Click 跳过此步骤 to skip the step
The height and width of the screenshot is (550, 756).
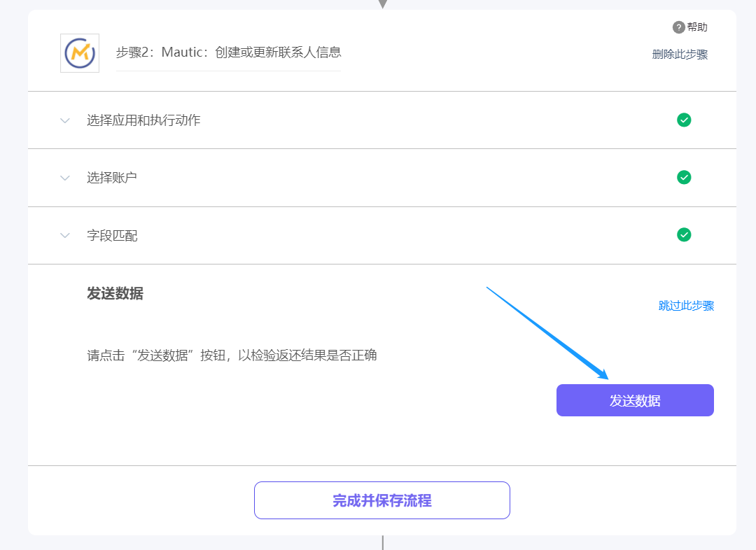(686, 306)
